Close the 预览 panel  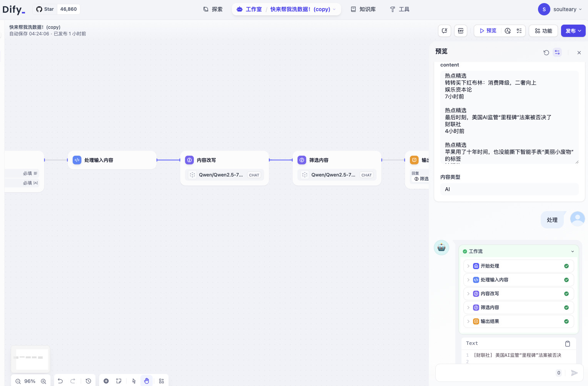click(x=579, y=53)
